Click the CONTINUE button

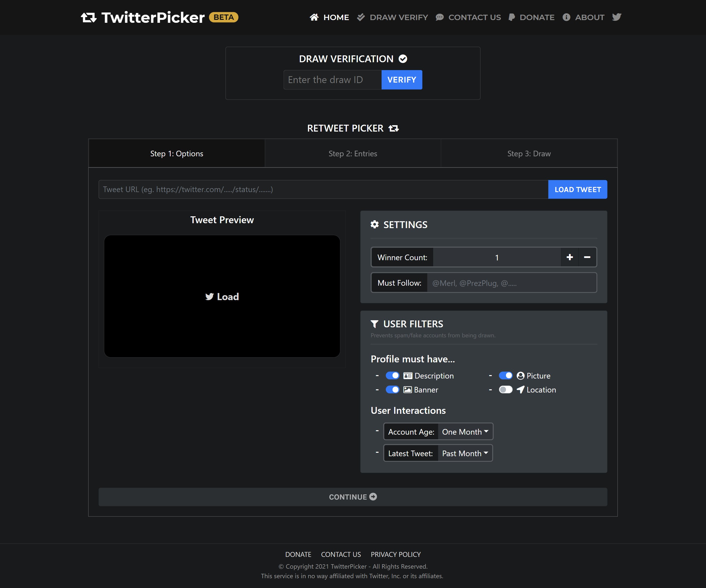click(x=353, y=497)
